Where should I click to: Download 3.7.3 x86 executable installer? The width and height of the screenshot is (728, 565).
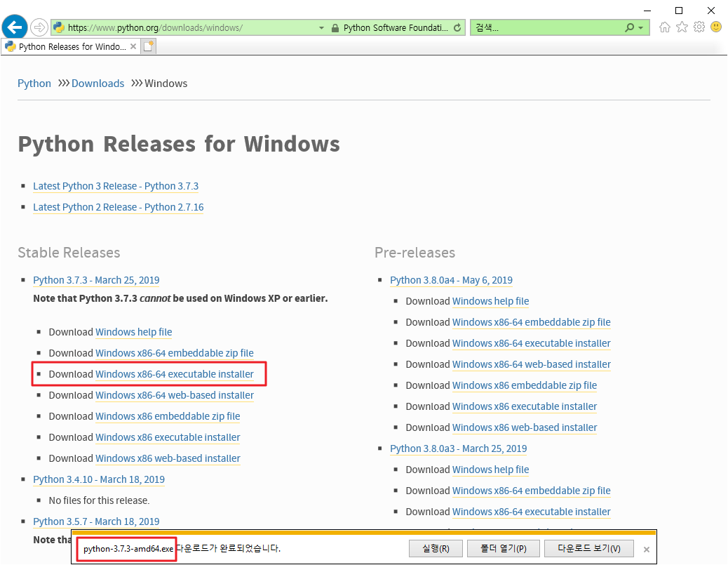click(x=168, y=437)
